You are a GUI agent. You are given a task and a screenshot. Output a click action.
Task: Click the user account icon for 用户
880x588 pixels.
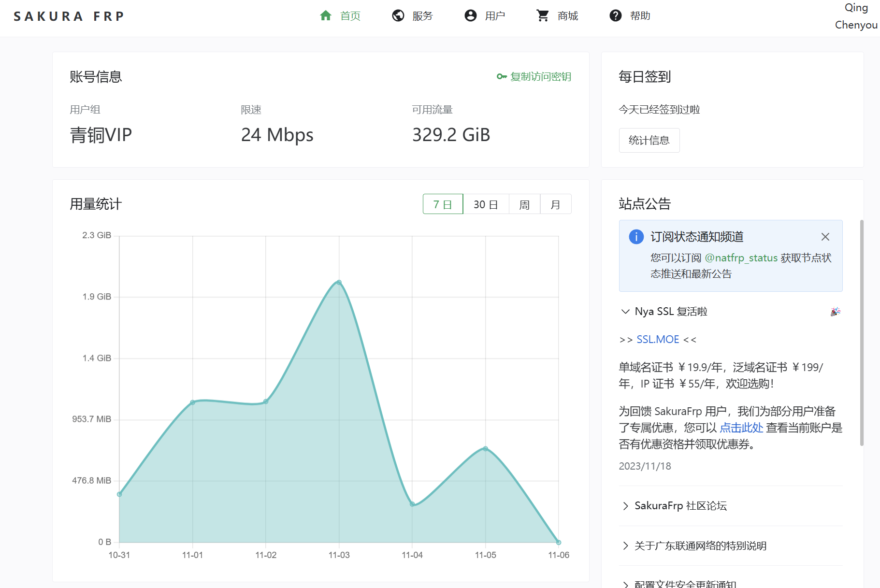click(471, 16)
